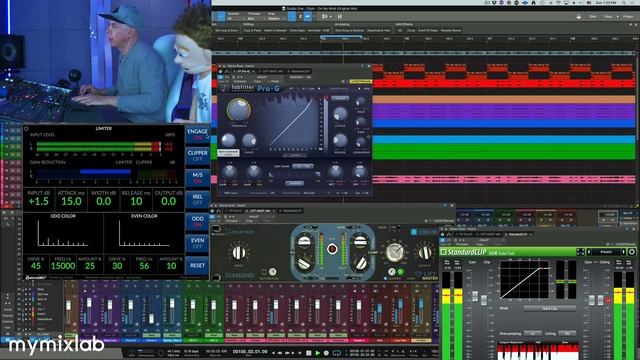Toggle the EVEN color button
This screenshot has width=640, height=360.
coord(198,243)
